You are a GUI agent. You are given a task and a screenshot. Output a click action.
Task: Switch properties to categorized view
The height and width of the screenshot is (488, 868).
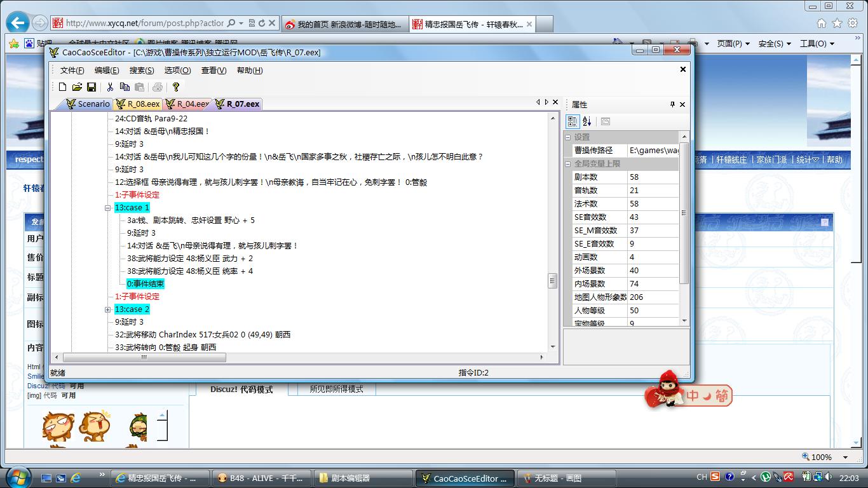[x=573, y=121]
